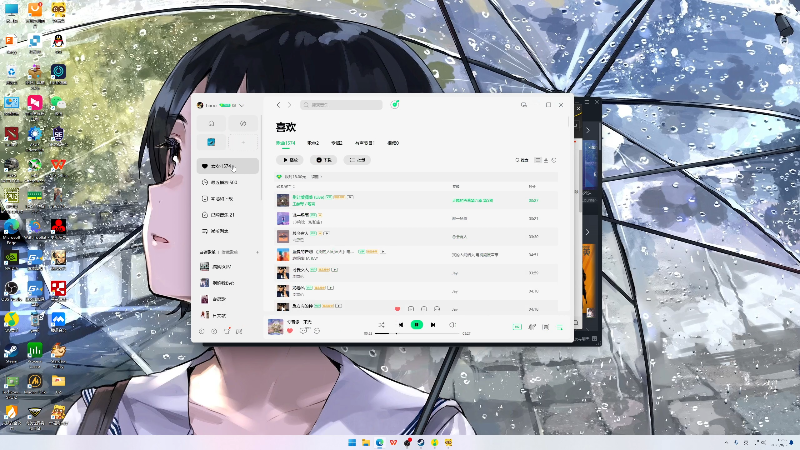Image resolution: width=800 pixels, height=450 pixels.
Task: Select the third song row
Action: pos(416,236)
